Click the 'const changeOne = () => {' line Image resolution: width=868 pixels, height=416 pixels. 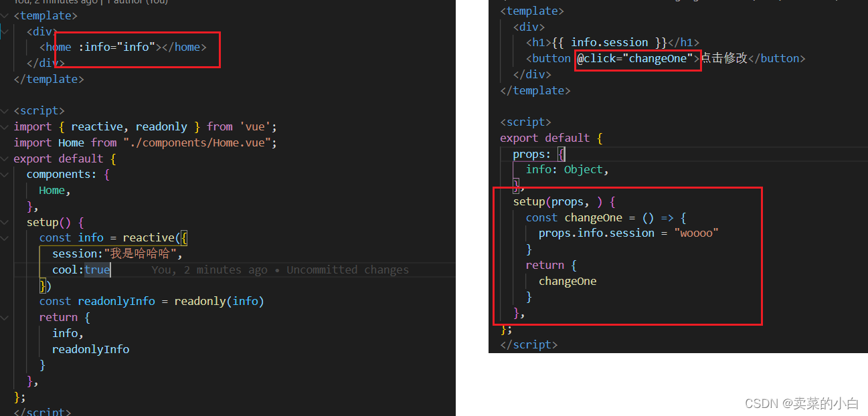pyautogui.click(x=606, y=217)
